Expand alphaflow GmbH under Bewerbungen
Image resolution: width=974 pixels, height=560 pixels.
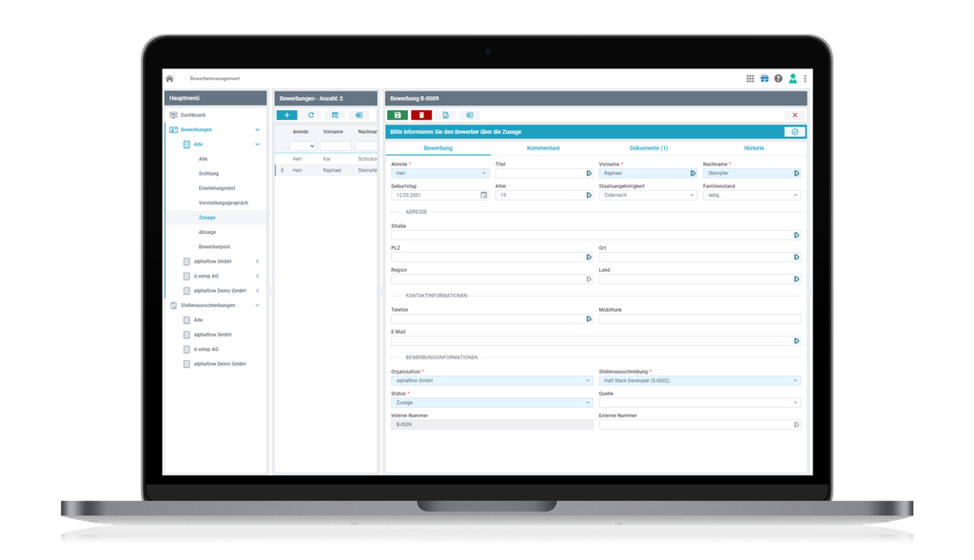coord(257,261)
